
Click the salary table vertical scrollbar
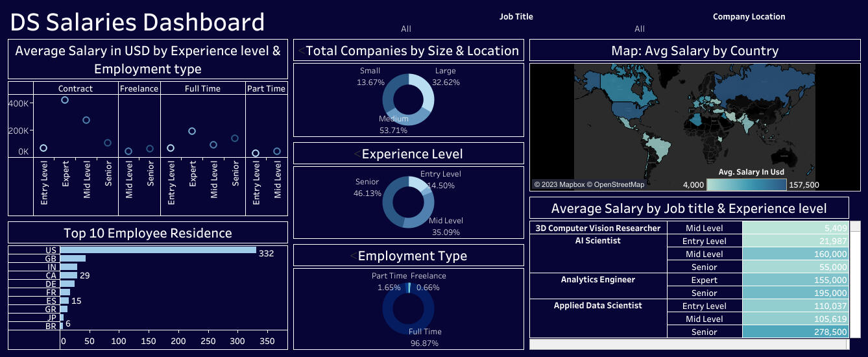tap(855, 279)
